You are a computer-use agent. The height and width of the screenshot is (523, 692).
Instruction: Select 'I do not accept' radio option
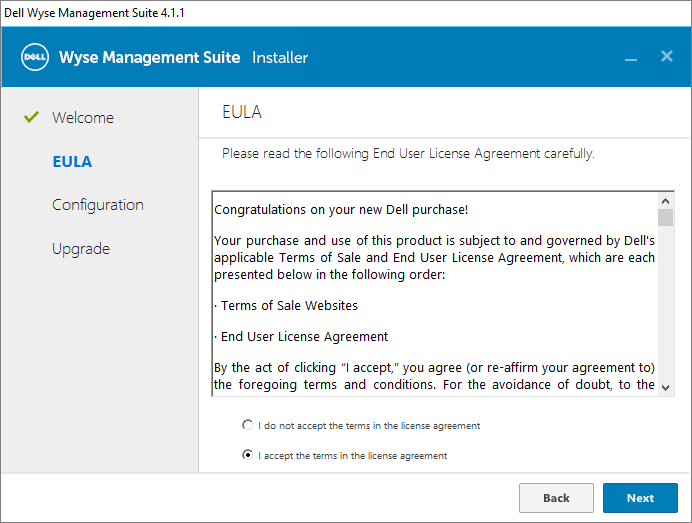tap(248, 425)
